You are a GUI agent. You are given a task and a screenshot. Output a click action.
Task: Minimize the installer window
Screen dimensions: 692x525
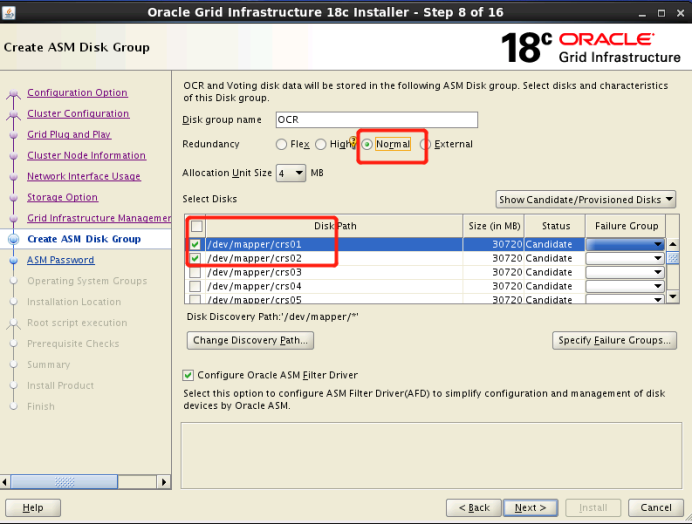click(642, 14)
